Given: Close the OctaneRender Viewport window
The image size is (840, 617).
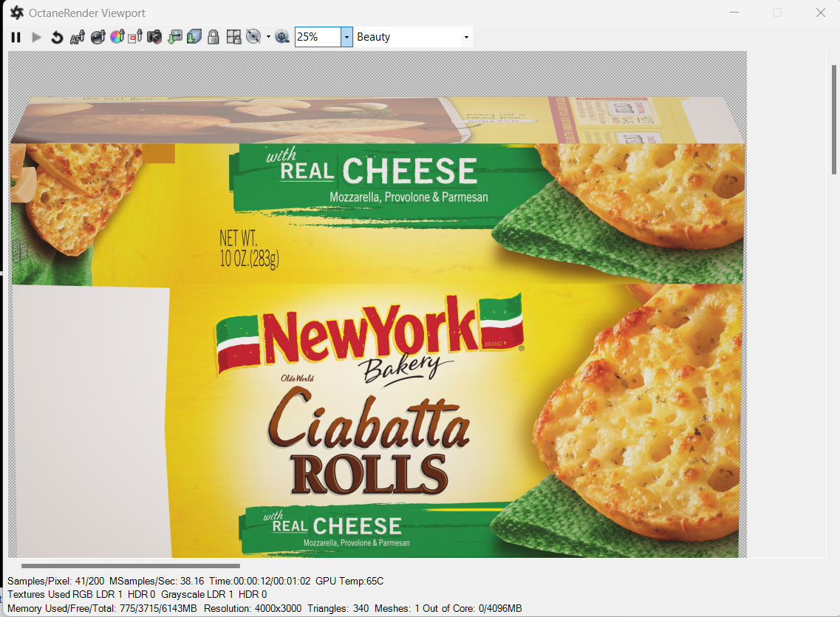Looking at the screenshot, I should tap(820, 13).
